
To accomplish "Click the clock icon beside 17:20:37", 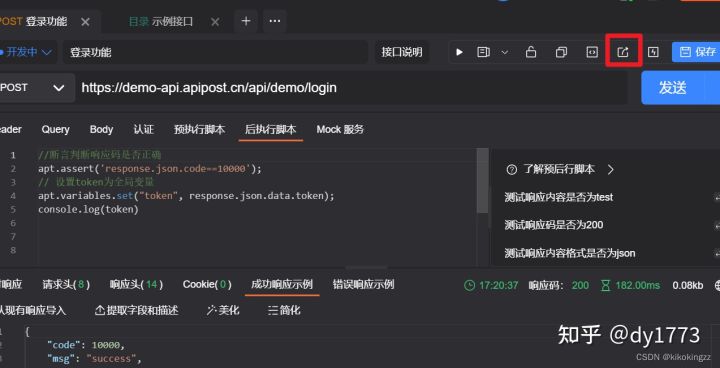I will [x=469, y=285].
